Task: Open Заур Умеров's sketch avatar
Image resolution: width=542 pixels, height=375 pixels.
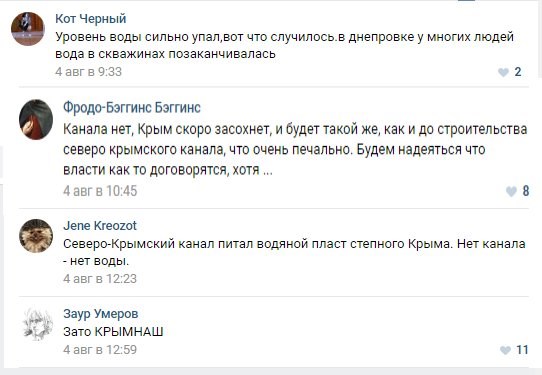Action: pos(38,324)
